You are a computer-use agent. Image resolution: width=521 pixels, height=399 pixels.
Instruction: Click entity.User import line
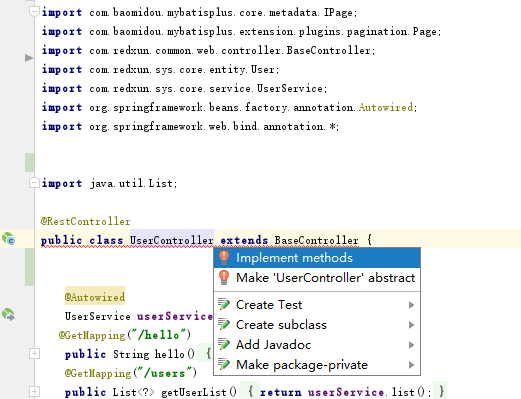tap(160, 69)
